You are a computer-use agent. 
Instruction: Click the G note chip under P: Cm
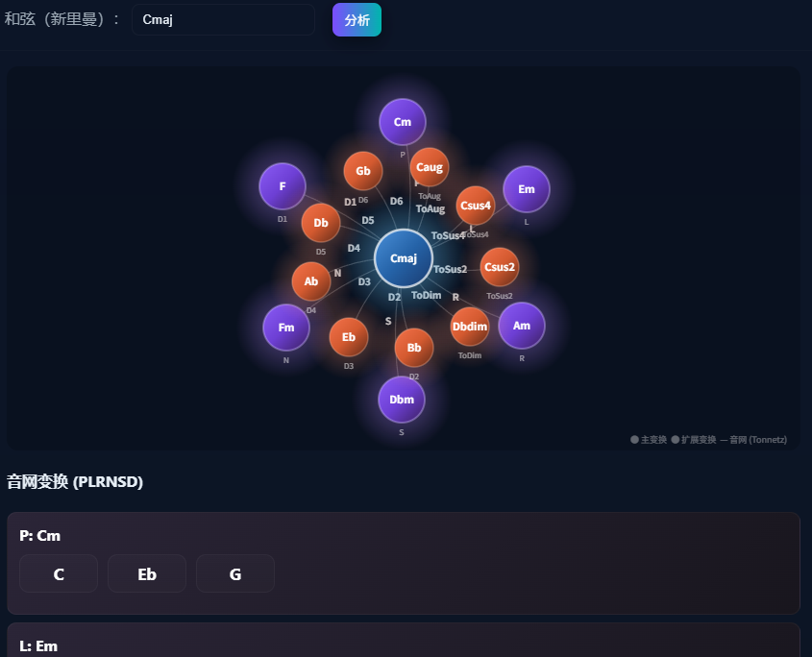pos(235,573)
